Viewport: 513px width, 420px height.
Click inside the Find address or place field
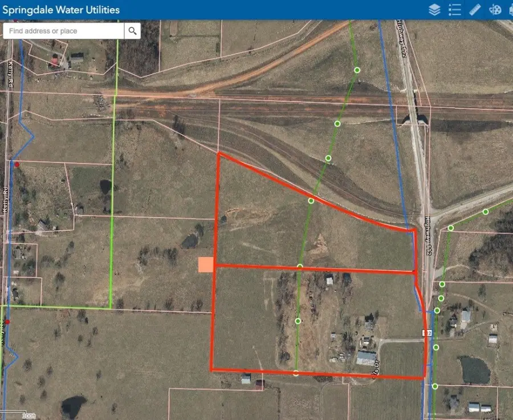click(x=63, y=30)
